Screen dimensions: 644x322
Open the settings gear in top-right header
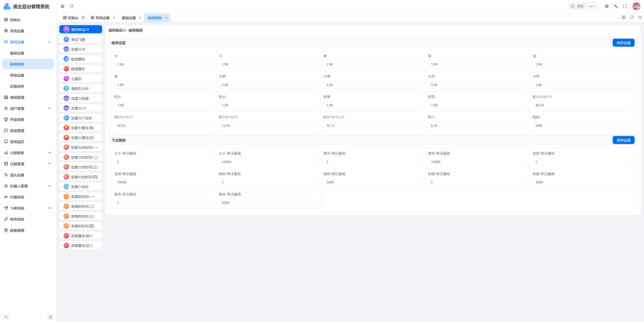pos(607,6)
